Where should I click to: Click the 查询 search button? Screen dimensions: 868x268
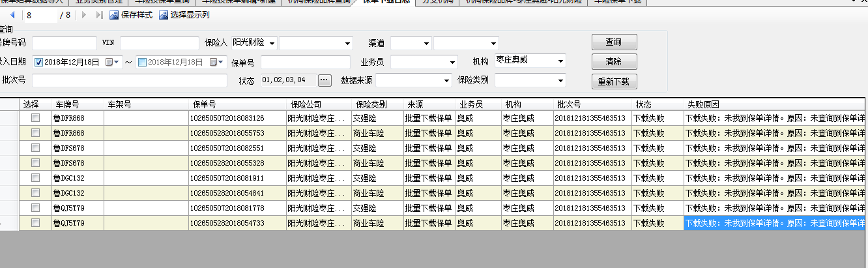[x=614, y=42]
